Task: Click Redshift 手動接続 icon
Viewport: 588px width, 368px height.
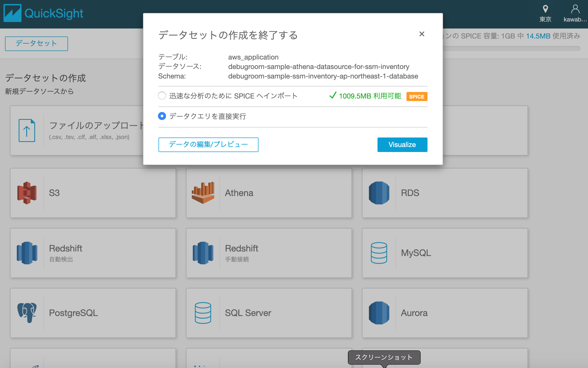Action: click(x=203, y=253)
